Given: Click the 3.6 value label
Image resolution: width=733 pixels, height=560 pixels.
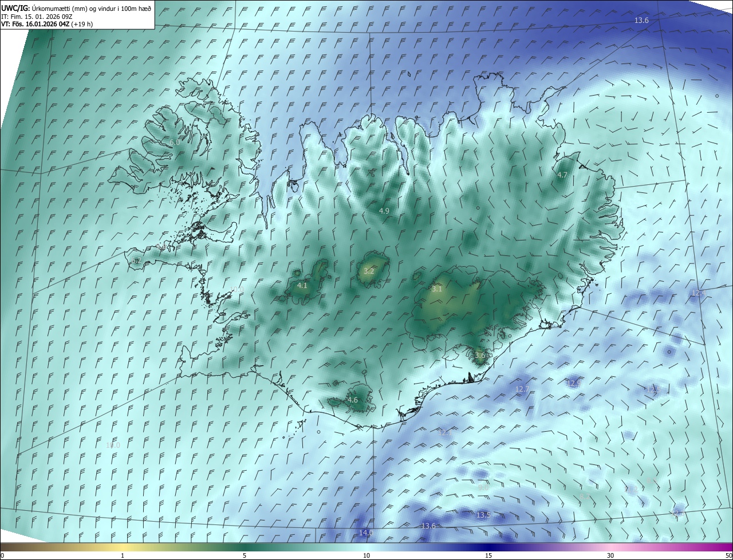Looking at the screenshot, I should 480,355.
